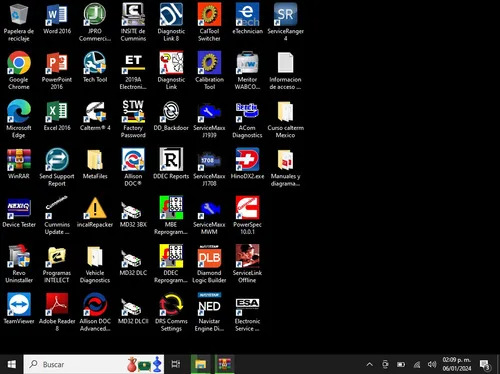Open File Explorer from the taskbar

(x=201, y=364)
